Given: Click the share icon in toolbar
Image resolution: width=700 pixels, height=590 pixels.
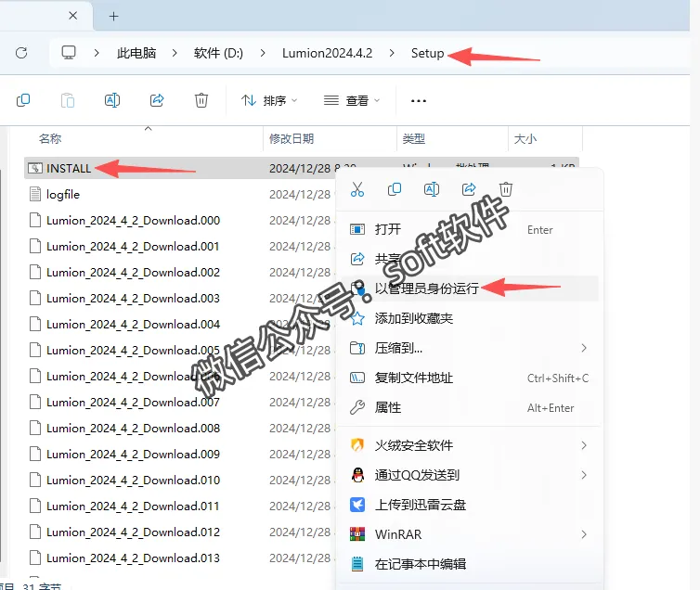Looking at the screenshot, I should 157,100.
